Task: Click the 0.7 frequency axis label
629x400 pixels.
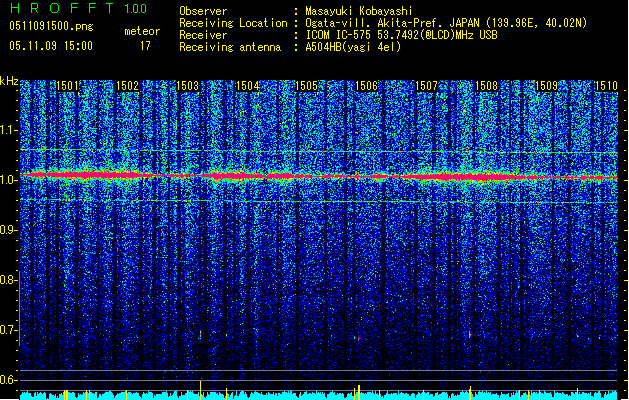Action: tap(9, 330)
